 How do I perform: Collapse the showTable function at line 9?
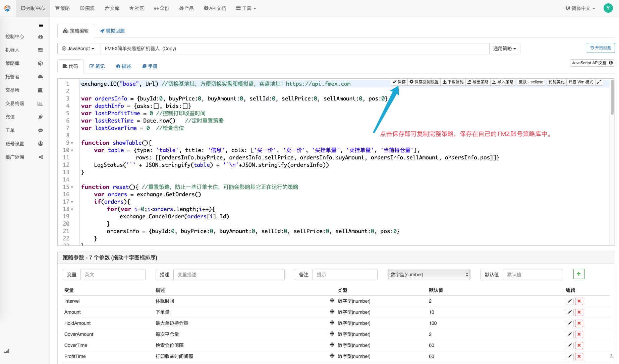(x=72, y=143)
